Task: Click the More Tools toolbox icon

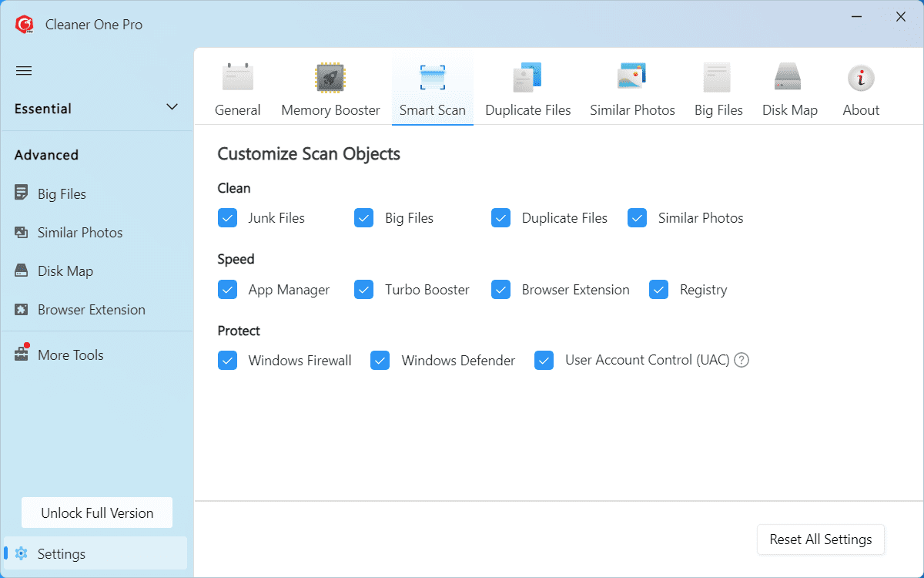Action: 22,354
